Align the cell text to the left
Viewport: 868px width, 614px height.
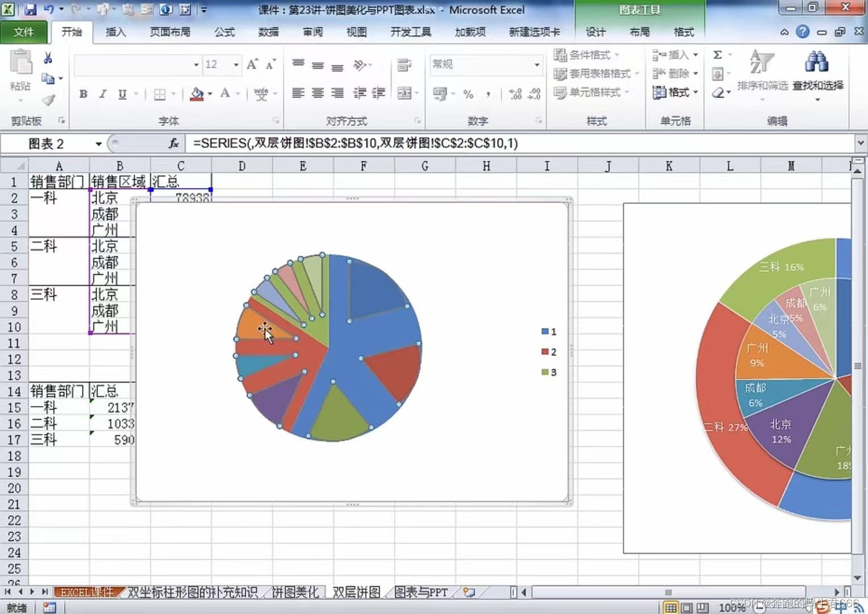[298, 93]
